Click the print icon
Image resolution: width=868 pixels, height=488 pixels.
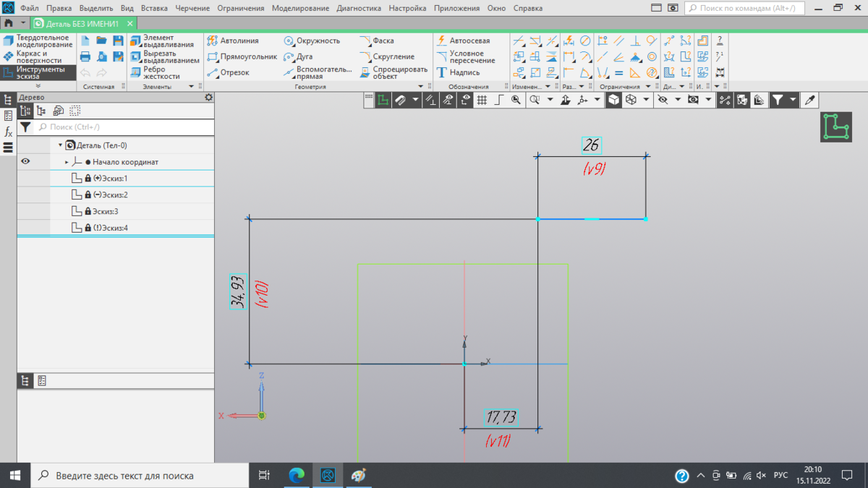pyautogui.click(x=85, y=57)
